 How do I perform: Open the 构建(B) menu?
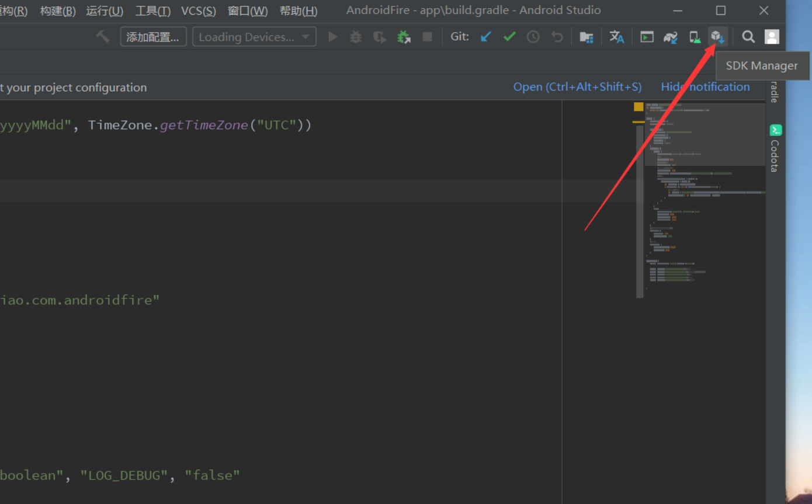tap(58, 11)
